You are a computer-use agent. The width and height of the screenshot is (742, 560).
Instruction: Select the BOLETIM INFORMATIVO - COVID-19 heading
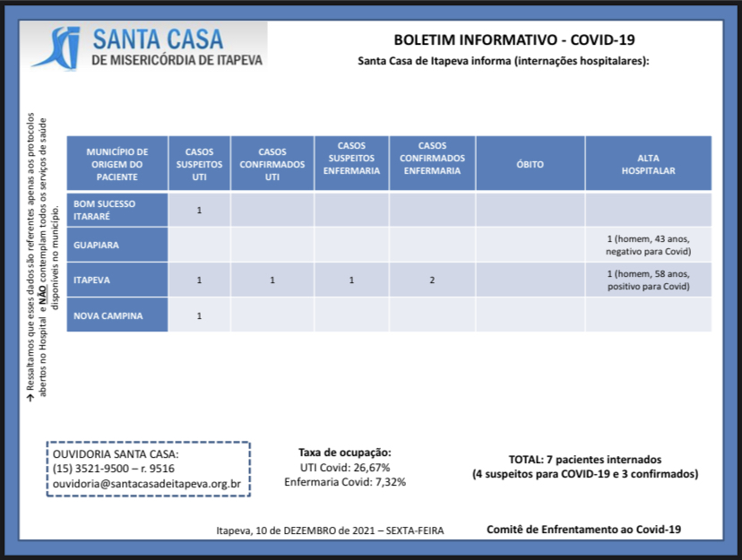tap(514, 39)
